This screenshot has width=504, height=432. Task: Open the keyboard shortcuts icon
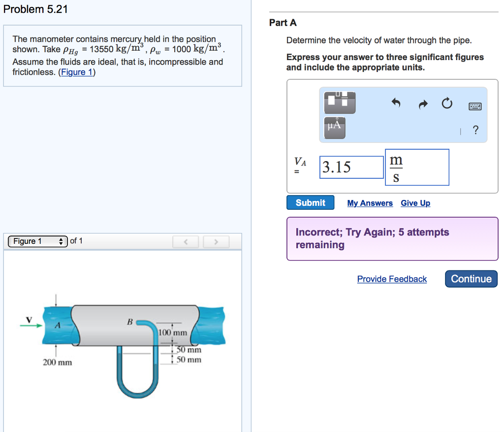(x=475, y=106)
